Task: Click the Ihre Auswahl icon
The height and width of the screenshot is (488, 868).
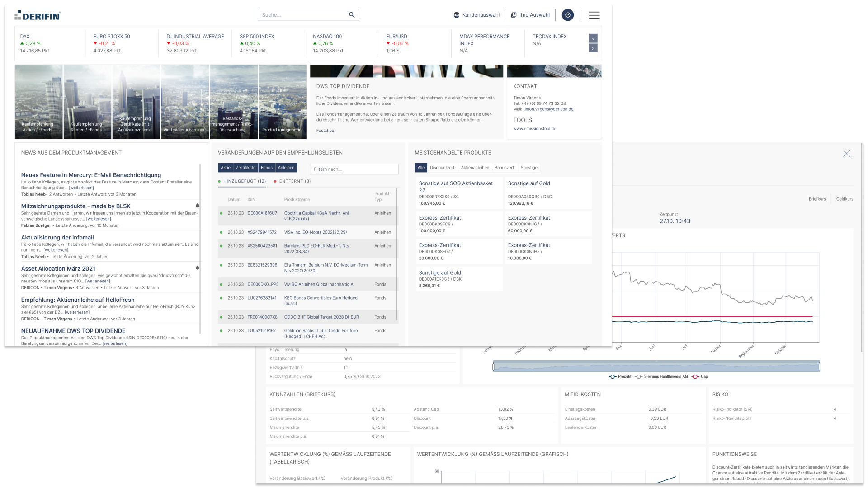Action: coord(514,15)
